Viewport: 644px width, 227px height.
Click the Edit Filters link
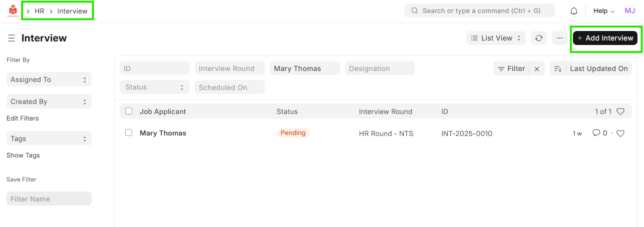pyautogui.click(x=23, y=118)
